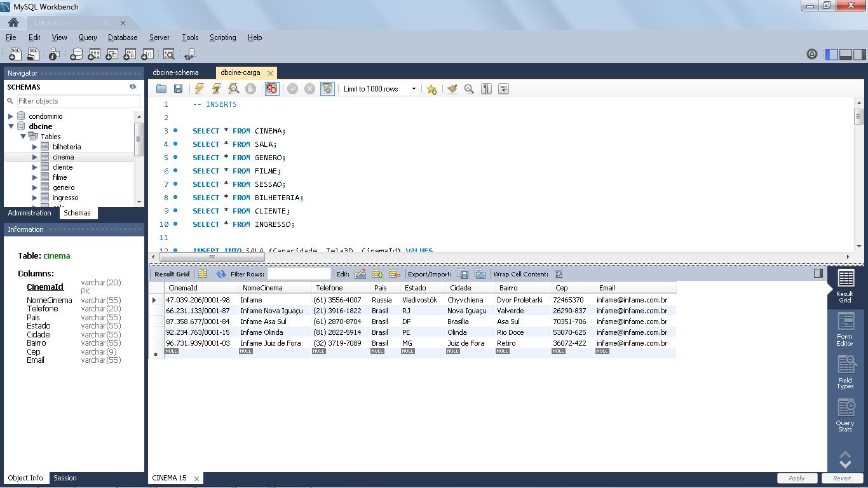This screenshot has width=868, height=488.
Task: Reconnect to DBMS icon in main toolbar
Action: [x=189, y=55]
